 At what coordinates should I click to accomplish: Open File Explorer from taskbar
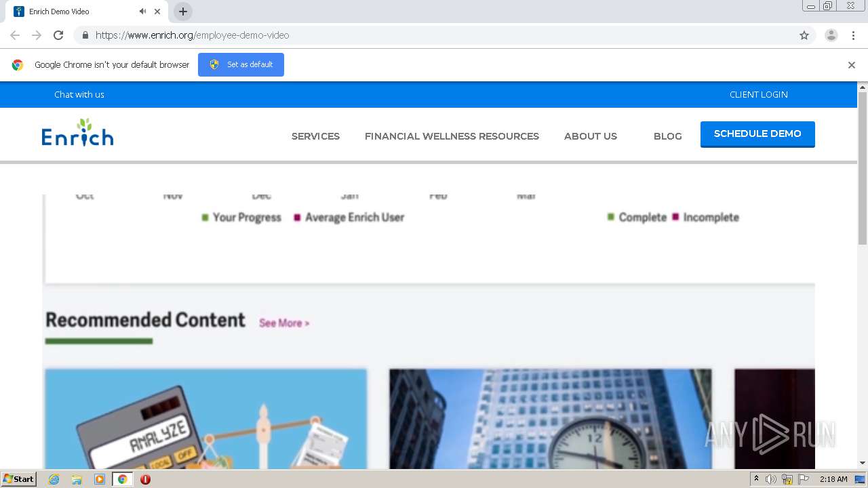point(77,479)
